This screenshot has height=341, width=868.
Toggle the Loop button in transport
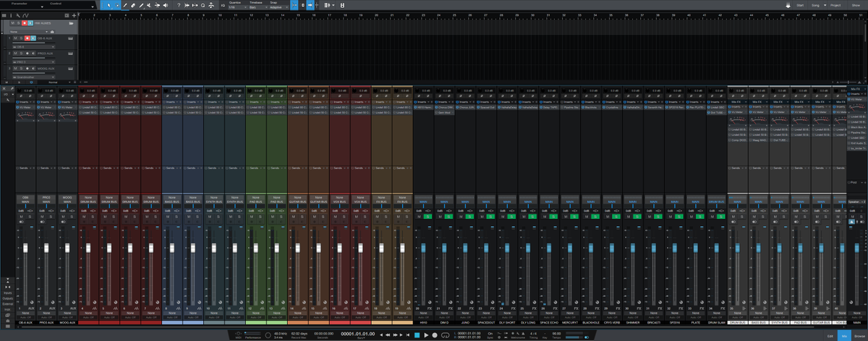445,335
